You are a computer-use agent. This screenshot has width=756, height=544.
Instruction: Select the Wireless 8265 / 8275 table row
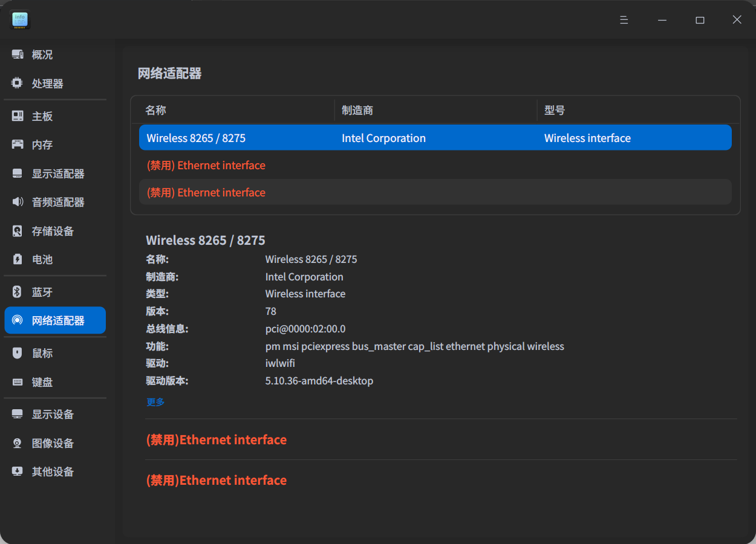(435, 138)
